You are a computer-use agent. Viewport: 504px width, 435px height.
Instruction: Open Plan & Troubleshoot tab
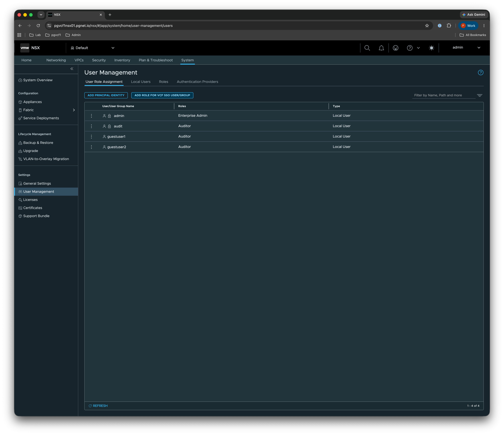[156, 60]
